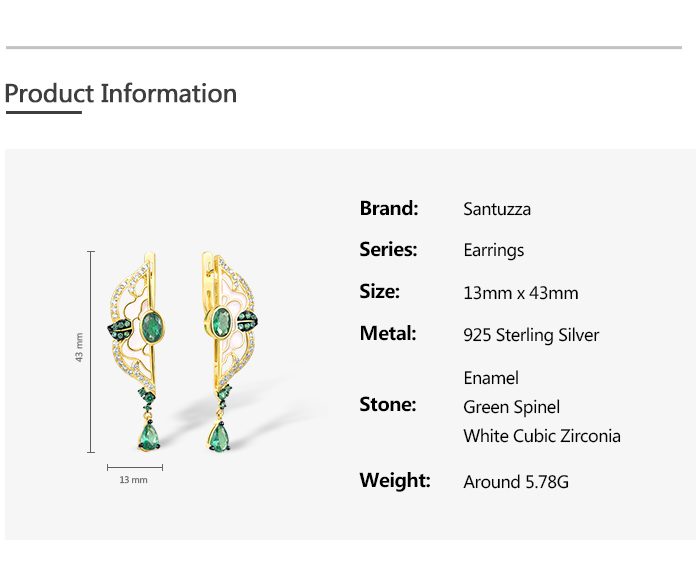This screenshot has width=700, height=588.
Task: Click the 43 mm height dimension label
Action: (x=80, y=347)
